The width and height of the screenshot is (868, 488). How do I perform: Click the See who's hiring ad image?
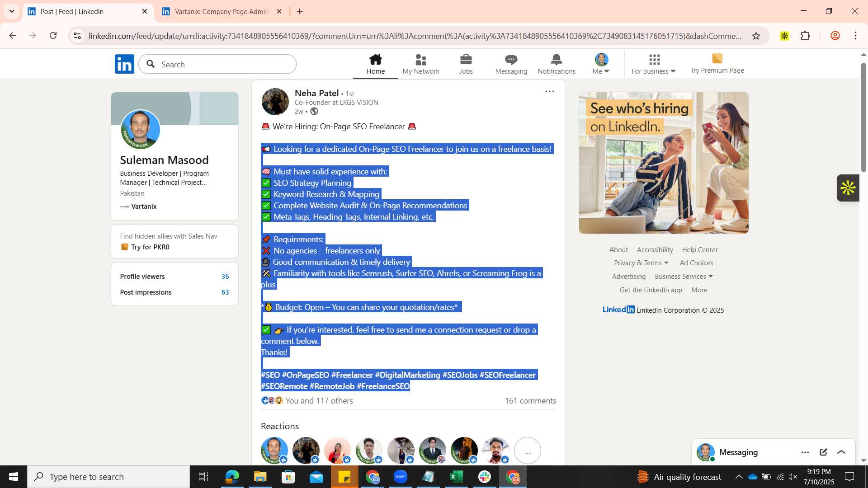coord(663,163)
